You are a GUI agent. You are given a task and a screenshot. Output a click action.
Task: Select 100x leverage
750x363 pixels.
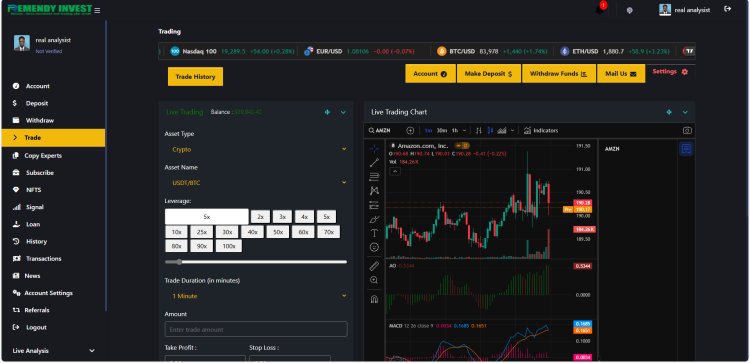point(229,246)
